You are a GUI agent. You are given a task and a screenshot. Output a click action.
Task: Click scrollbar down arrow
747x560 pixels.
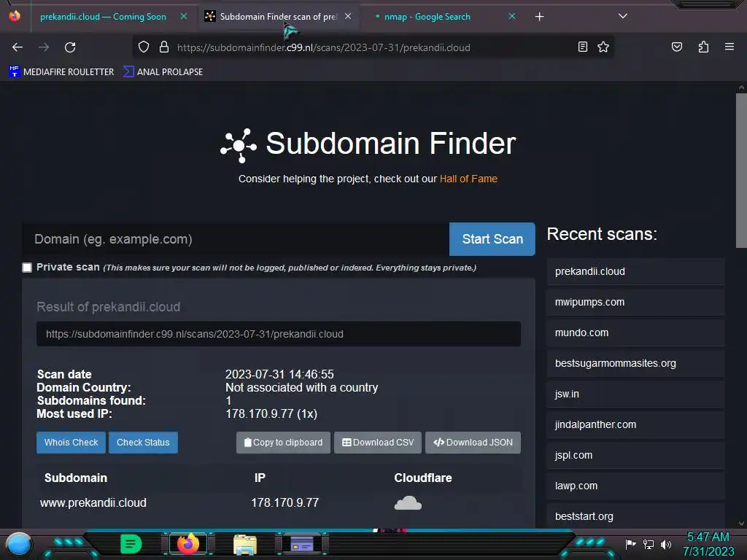[x=741, y=524]
